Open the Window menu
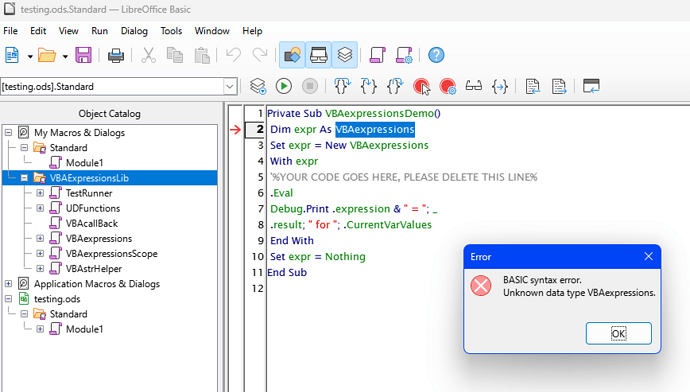The width and height of the screenshot is (690, 392). 212,31
